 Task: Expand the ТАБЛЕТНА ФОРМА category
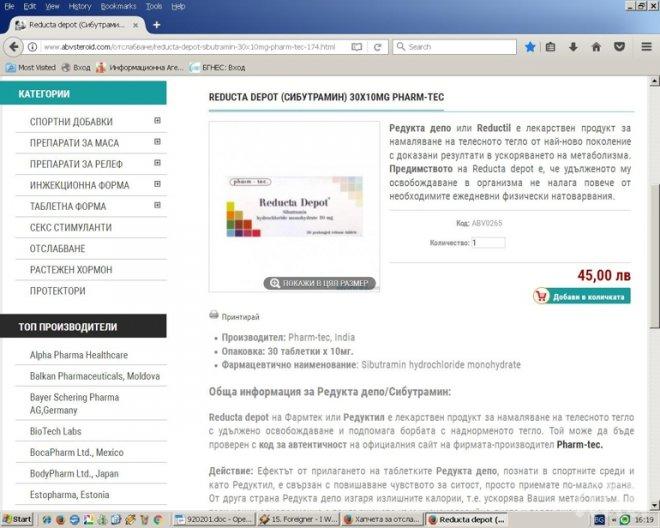pos(157,205)
